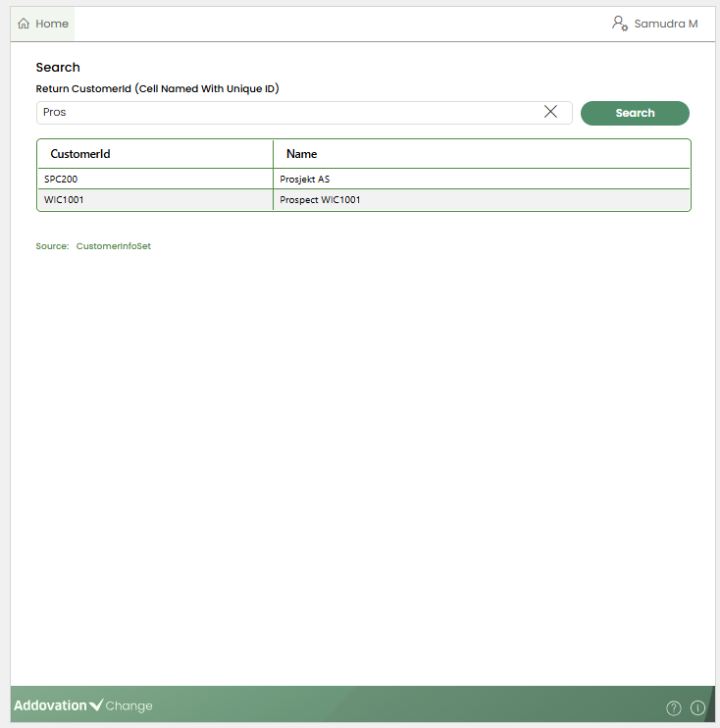720x728 pixels.
Task: Click the Addovation checkmark logo symbol
Action: pyautogui.click(x=96, y=705)
